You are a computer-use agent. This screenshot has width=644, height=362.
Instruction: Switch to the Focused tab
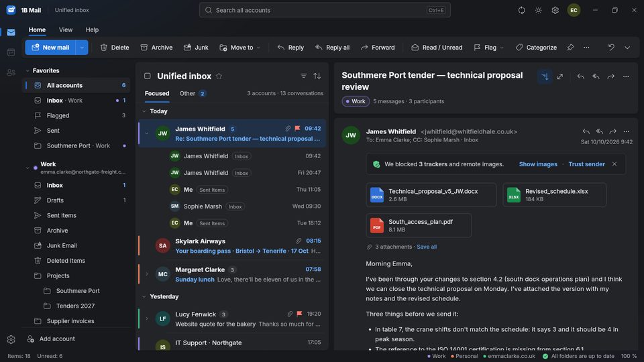pos(157,94)
